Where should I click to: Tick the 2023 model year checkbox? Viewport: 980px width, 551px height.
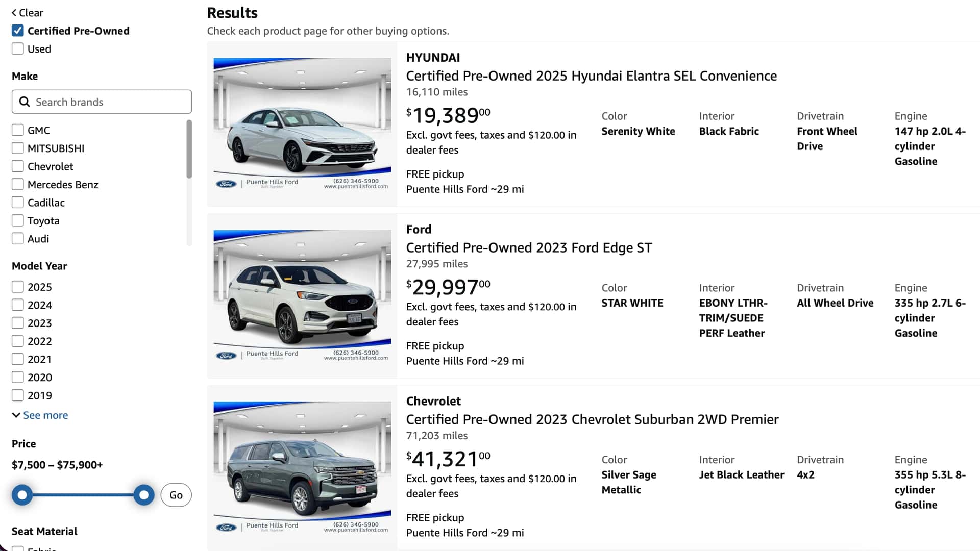(x=18, y=323)
